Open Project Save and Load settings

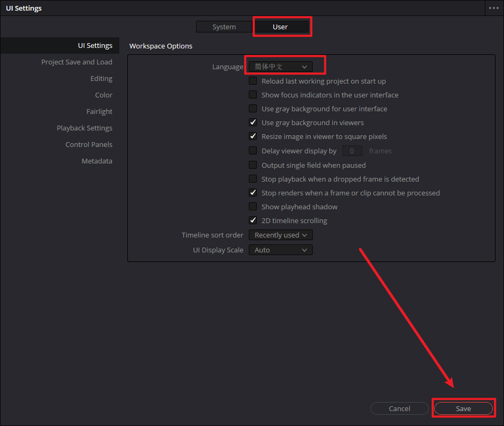77,62
